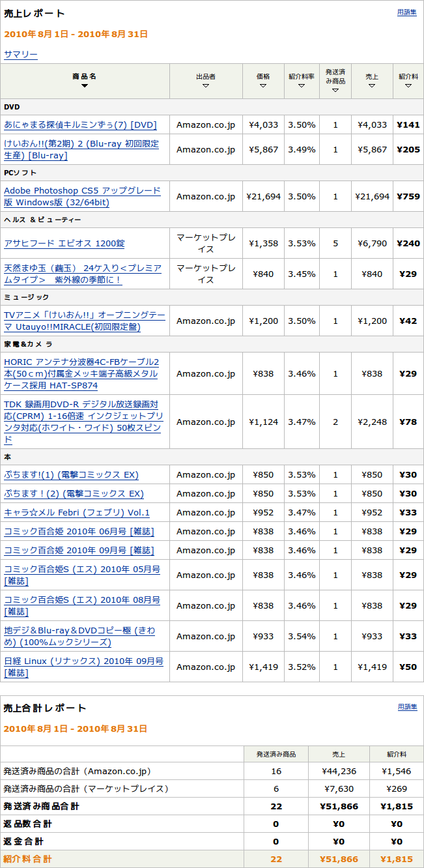Viewport: 424px width, 868px height.
Task: Click the sort arrow under 商品名 header
Action: 85,86
